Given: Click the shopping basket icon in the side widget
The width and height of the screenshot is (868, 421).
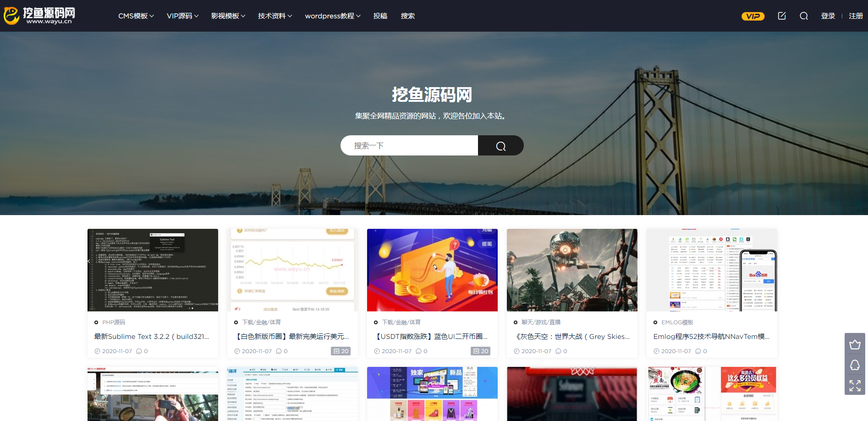Looking at the screenshot, I should click(855, 344).
